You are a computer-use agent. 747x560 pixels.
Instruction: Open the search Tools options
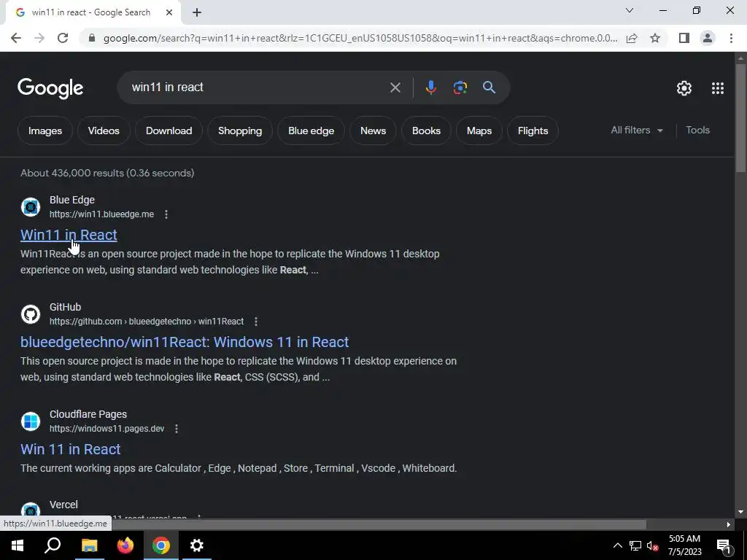click(x=697, y=130)
